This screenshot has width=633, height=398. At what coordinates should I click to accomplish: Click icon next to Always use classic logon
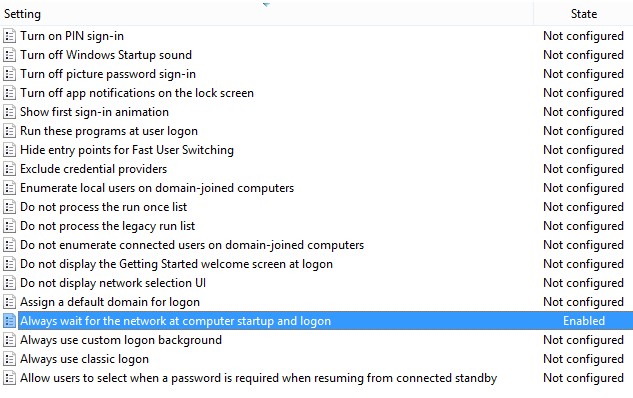point(9,359)
